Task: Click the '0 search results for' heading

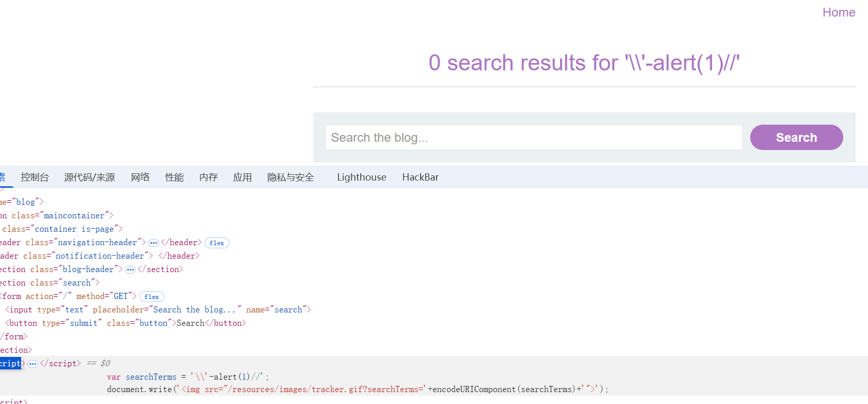Action: point(584,63)
